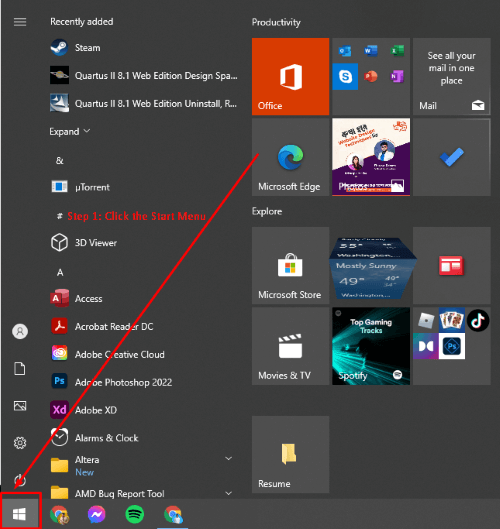Open the Resume folder tile
Viewport: 500px width, 529px height.
290,454
